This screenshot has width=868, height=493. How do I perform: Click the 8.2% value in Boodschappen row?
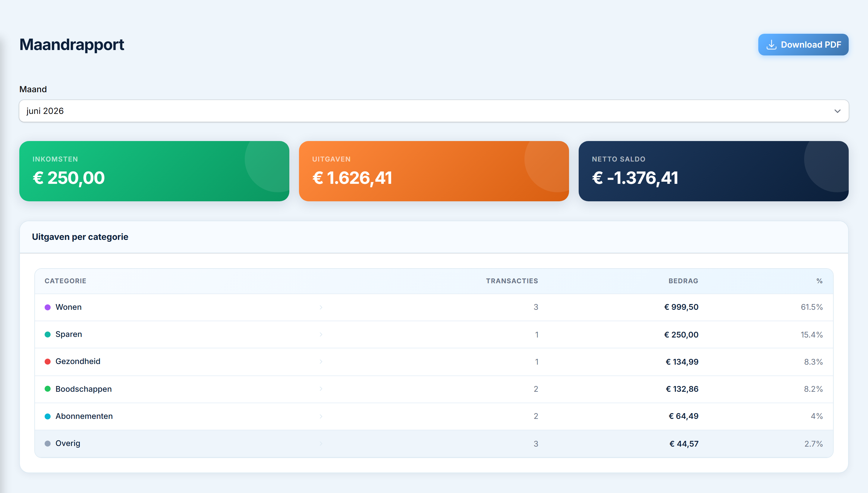coord(813,389)
